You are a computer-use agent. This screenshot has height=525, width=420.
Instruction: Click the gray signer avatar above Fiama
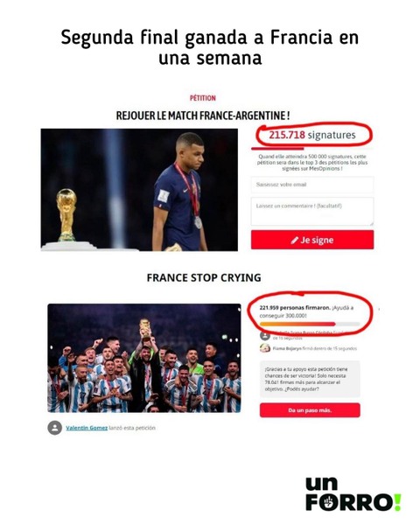pyautogui.click(x=265, y=335)
